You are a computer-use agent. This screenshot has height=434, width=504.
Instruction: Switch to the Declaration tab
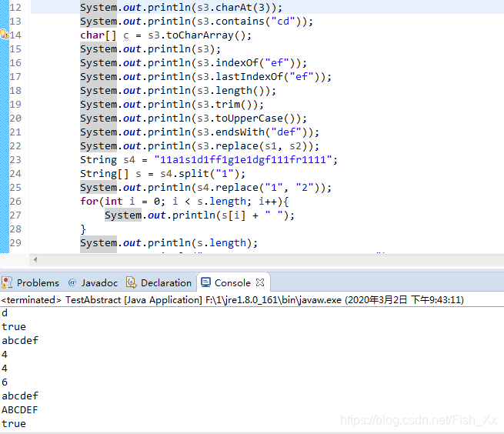159,282
